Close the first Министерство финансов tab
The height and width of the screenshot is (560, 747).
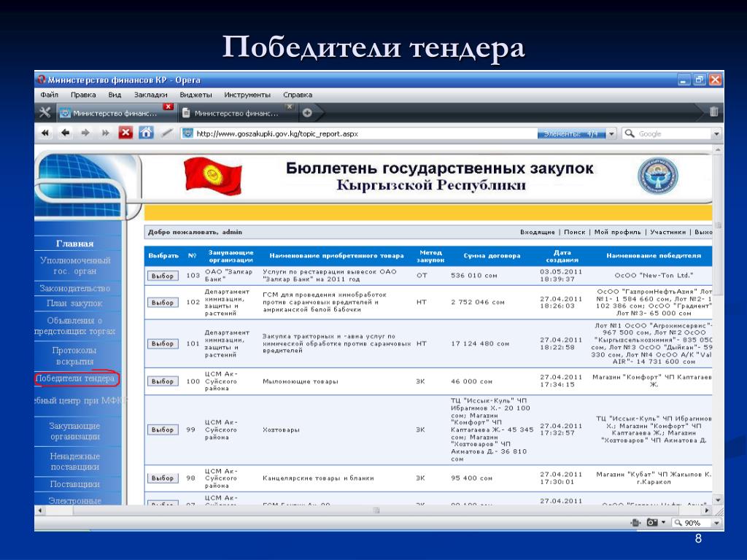coord(168,106)
